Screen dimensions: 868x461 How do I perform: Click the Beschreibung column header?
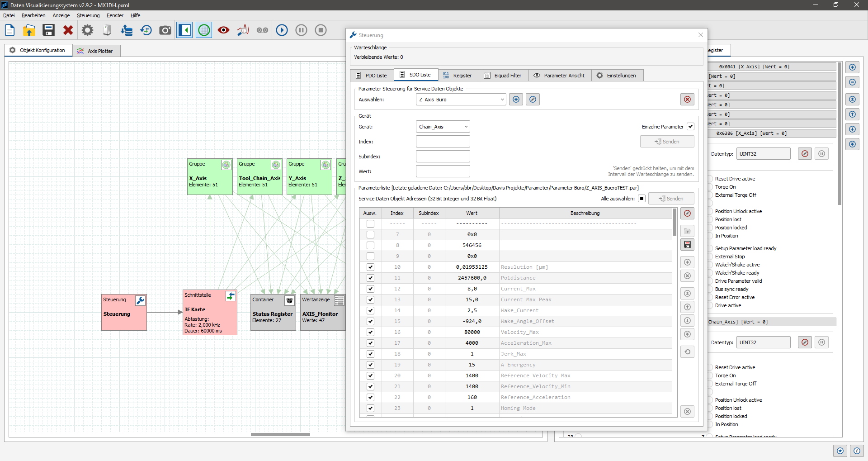[x=585, y=213]
